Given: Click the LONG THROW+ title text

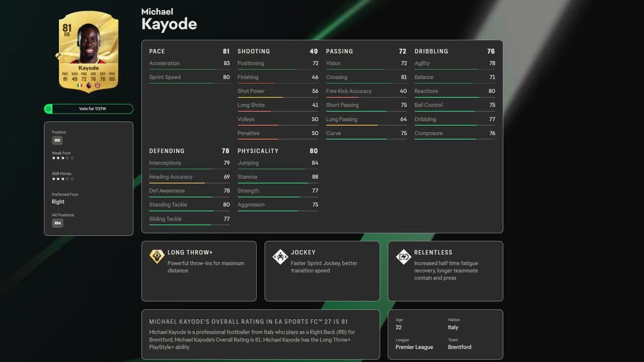Looking at the screenshot, I should [x=190, y=252].
